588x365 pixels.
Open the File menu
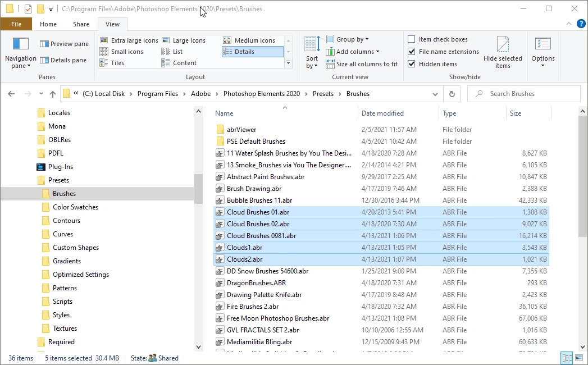16,24
